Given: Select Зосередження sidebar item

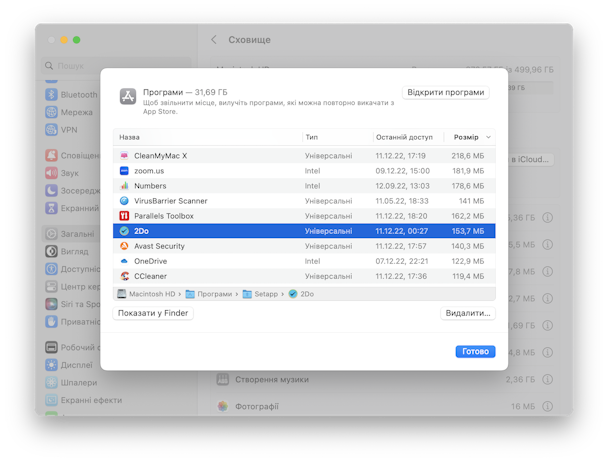Looking at the screenshot, I should coord(72,190).
